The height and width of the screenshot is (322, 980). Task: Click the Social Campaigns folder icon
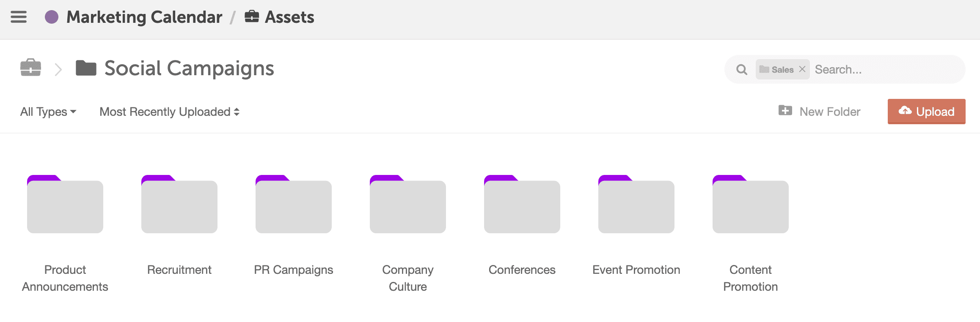(86, 68)
